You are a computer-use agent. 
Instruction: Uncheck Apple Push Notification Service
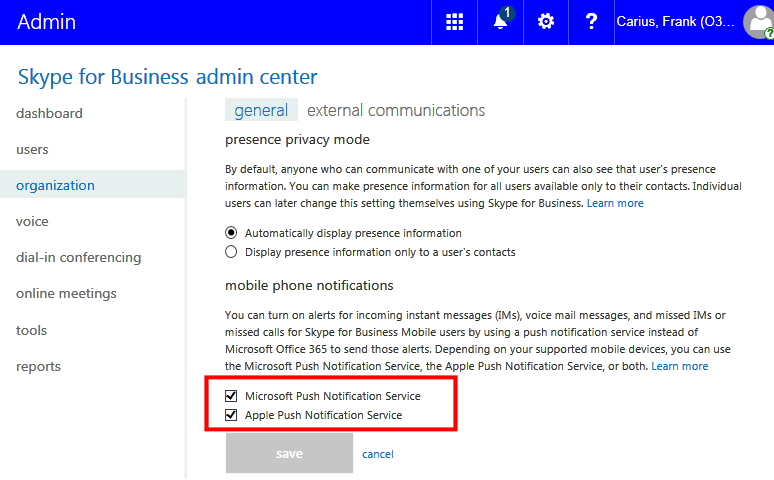(231, 415)
